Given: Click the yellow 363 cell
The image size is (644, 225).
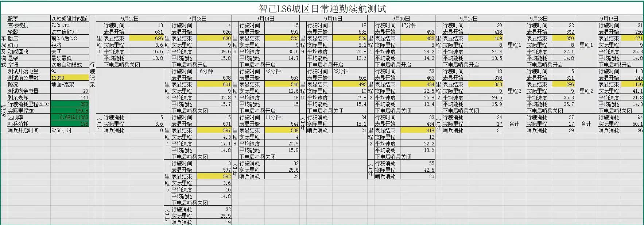Looking at the screenshot, I should 485,84.
